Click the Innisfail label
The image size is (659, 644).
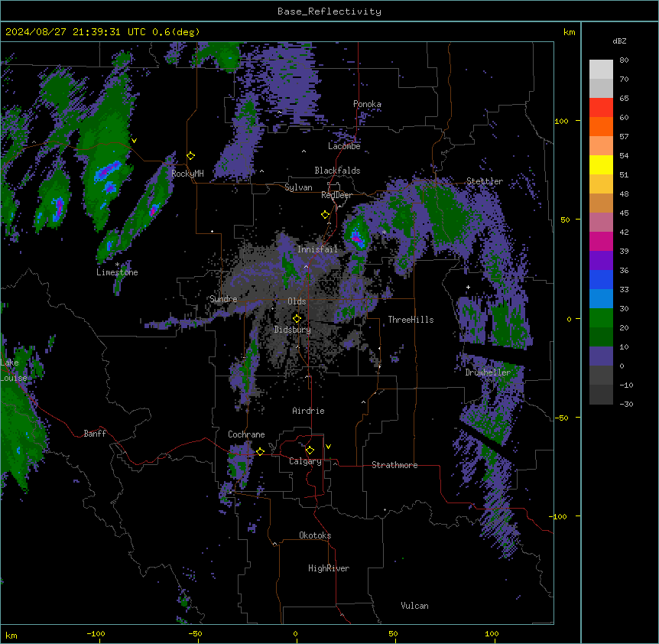click(x=317, y=249)
